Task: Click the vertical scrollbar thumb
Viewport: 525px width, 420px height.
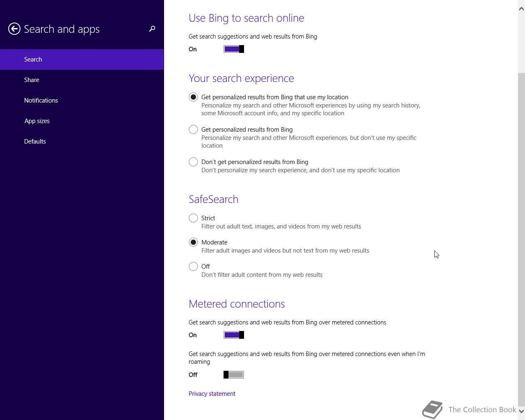Action: tap(522, 239)
